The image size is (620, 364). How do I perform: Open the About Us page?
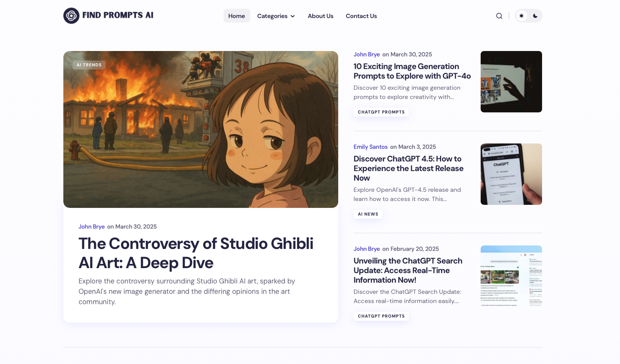click(x=320, y=16)
